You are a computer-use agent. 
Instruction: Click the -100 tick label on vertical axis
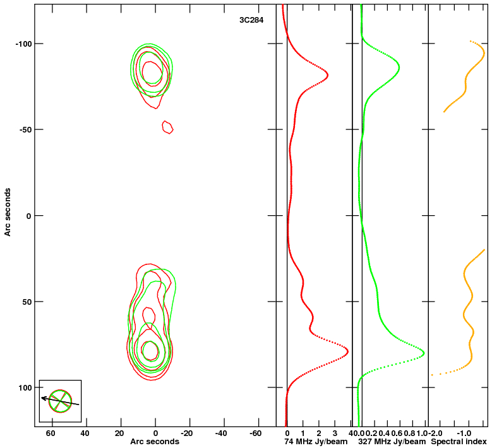[23, 44]
